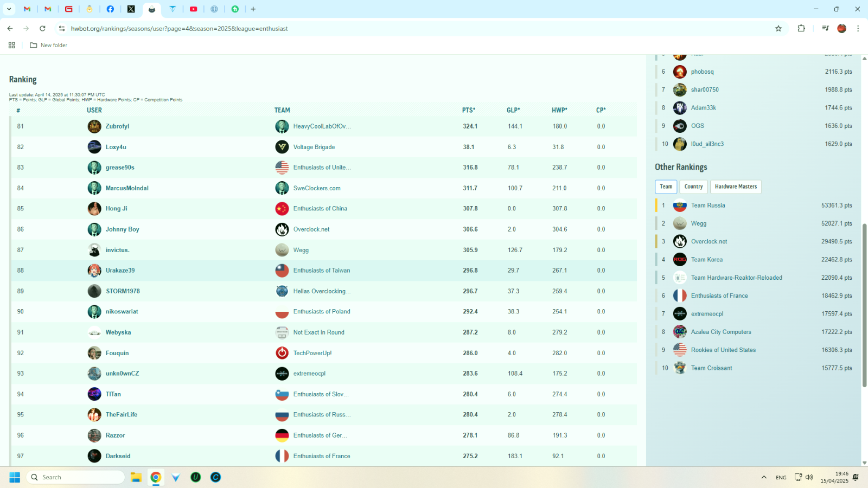The width and height of the screenshot is (868, 488).
Task: Open the media control icon in toolbar
Action: (825, 28)
